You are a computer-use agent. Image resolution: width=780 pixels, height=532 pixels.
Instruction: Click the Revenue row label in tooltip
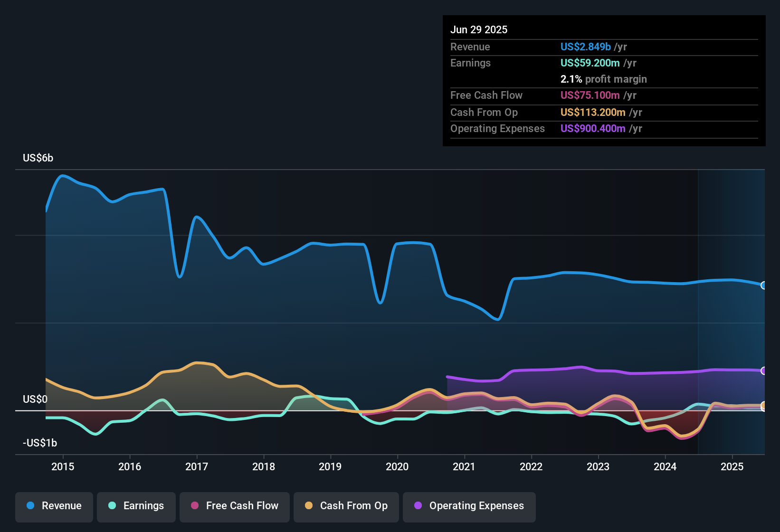470,47
